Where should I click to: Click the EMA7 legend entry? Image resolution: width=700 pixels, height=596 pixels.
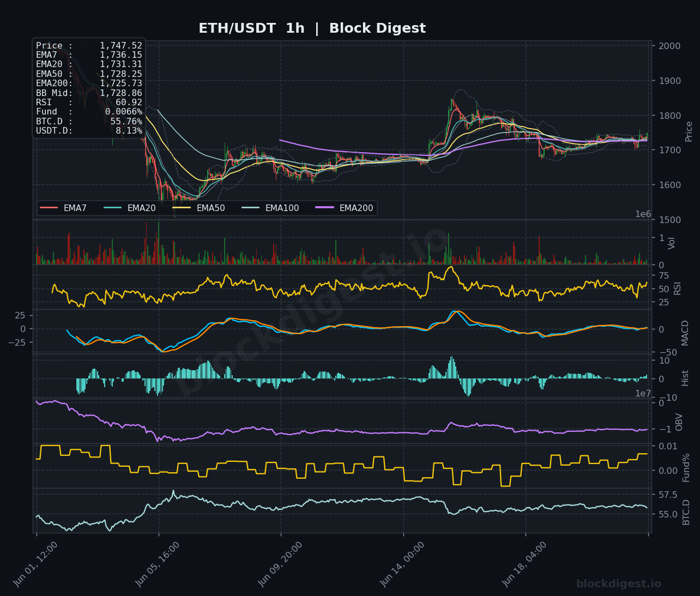(x=63, y=208)
